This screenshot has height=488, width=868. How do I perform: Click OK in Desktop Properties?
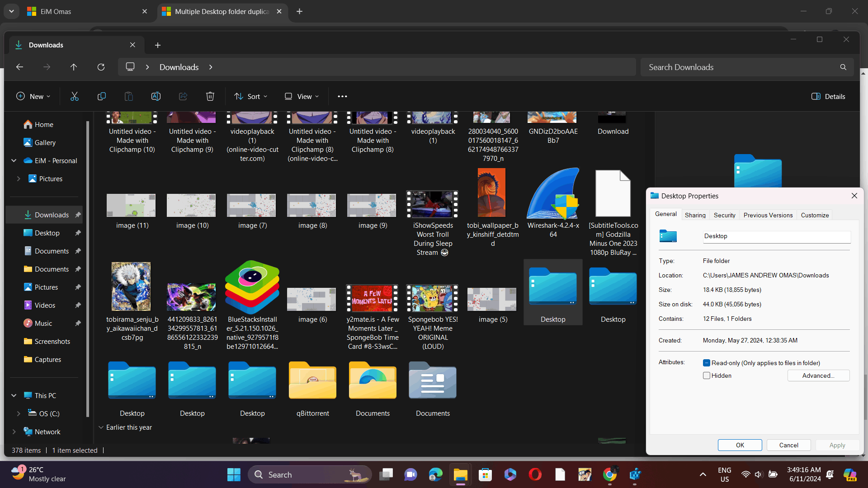pos(740,445)
